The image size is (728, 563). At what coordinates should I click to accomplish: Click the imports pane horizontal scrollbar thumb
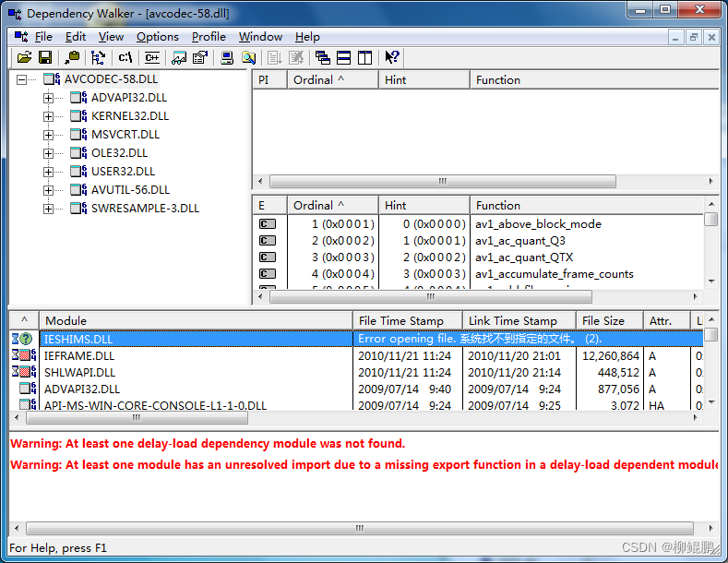[443, 181]
